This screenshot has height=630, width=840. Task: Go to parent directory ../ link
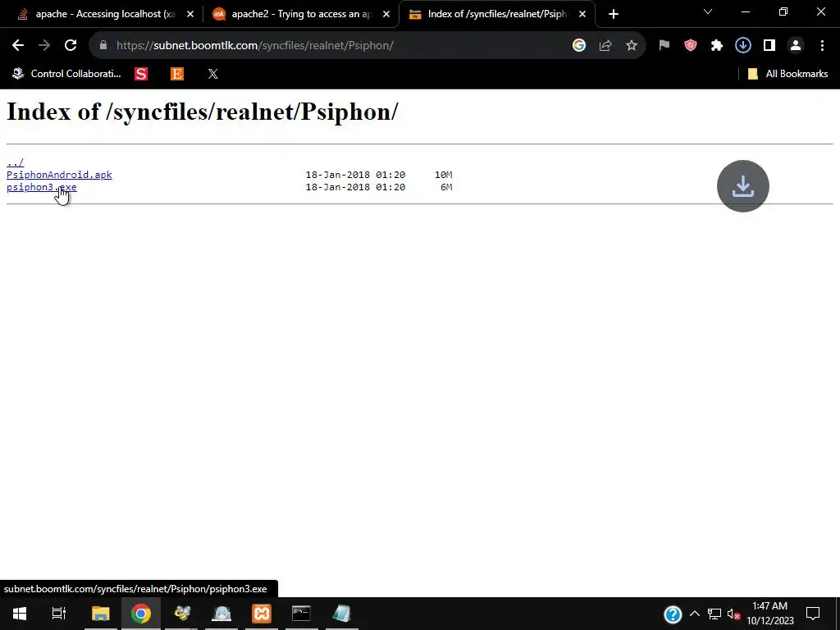pyautogui.click(x=15, y=162)
